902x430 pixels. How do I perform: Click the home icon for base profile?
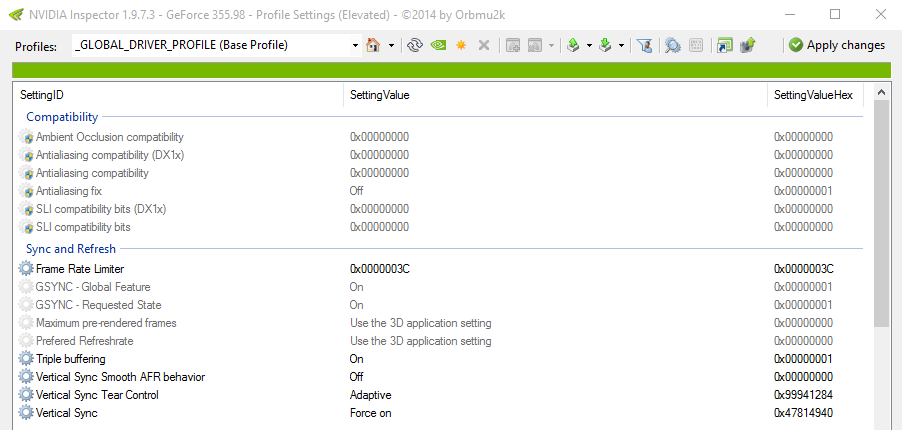[x=373, y=45]
